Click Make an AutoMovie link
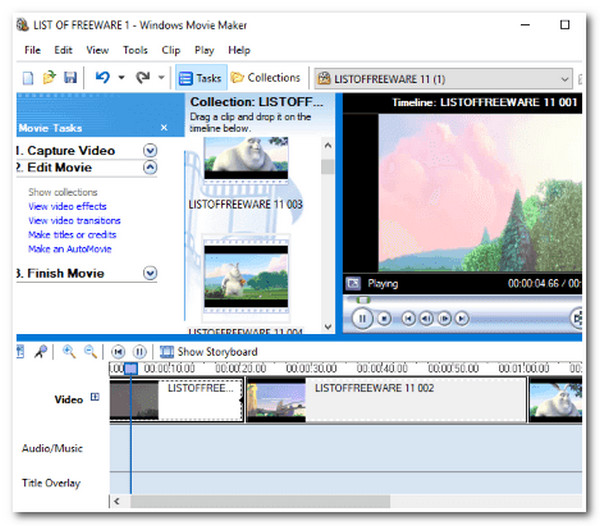Screen dimensions: 600x526 click(70, 249)
